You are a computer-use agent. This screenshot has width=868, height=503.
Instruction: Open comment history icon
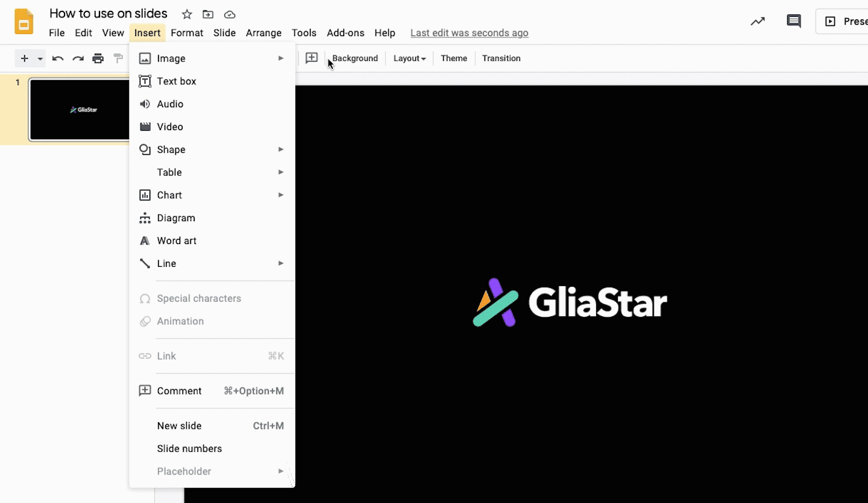[x=794, y=21]
